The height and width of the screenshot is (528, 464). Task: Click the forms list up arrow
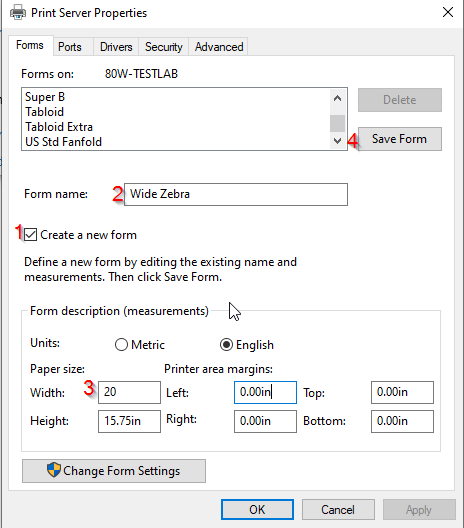click(337, 98)
